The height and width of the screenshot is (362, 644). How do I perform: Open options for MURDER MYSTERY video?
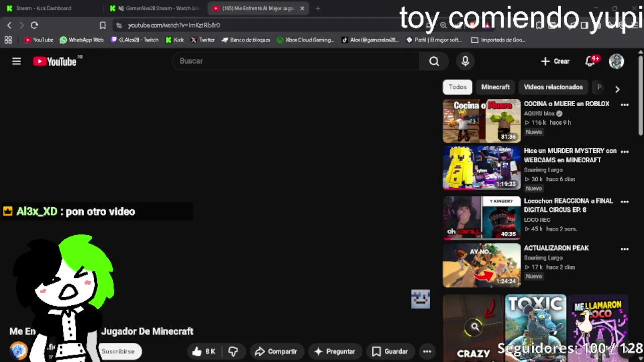[x=624, y=151]
